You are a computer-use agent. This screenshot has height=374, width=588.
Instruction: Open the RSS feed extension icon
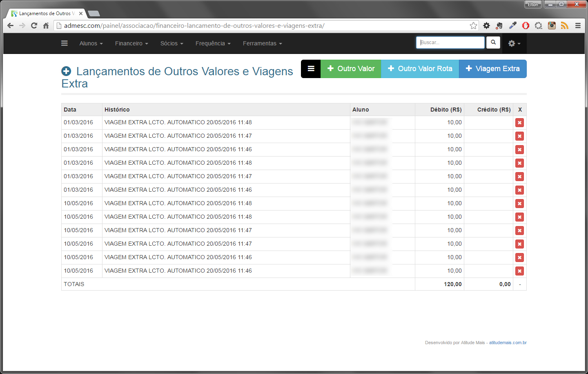coord(564,26)
